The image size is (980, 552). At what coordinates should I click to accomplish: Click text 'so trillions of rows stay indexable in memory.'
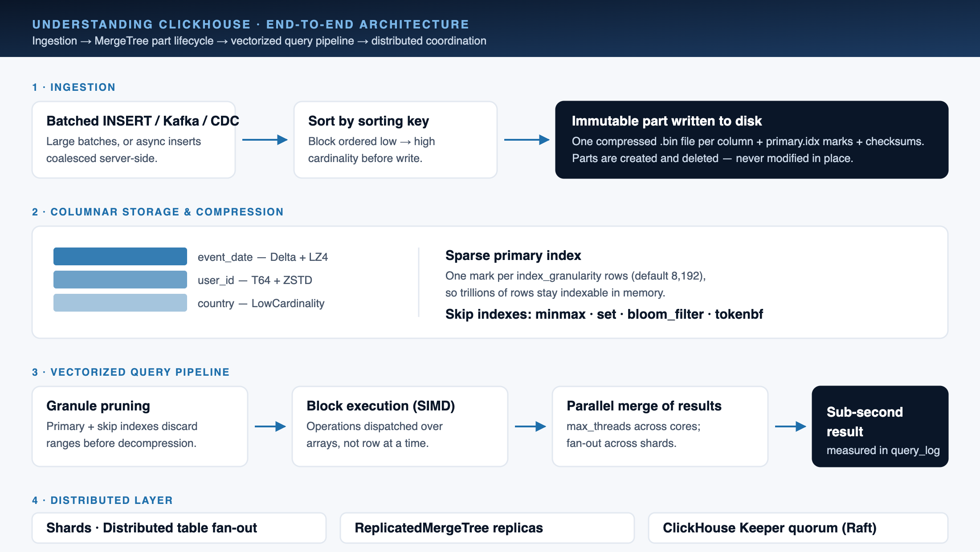click(x=555, y=293)
